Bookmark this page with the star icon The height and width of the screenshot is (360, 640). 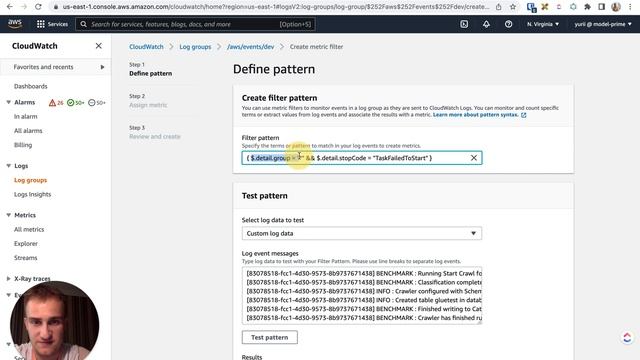click(513, 7)
